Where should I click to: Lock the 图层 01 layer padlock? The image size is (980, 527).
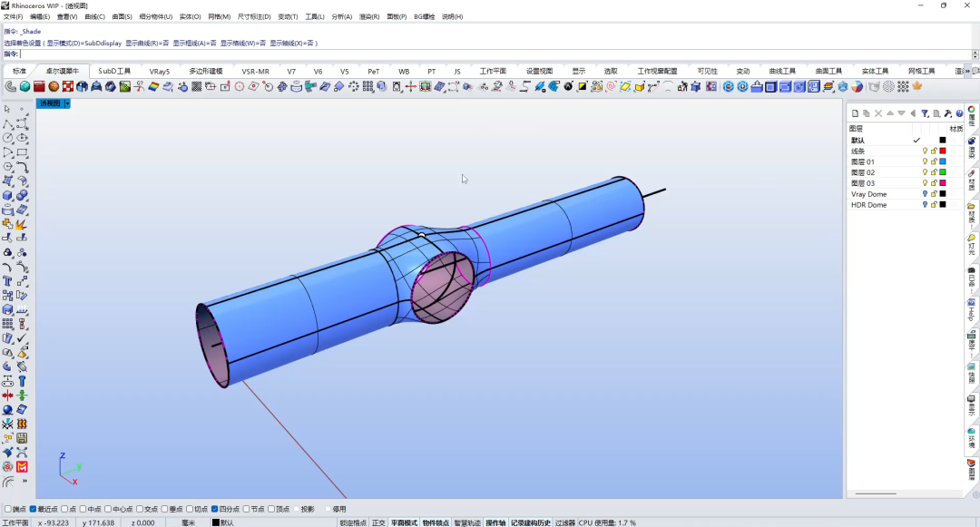point(934,161)
